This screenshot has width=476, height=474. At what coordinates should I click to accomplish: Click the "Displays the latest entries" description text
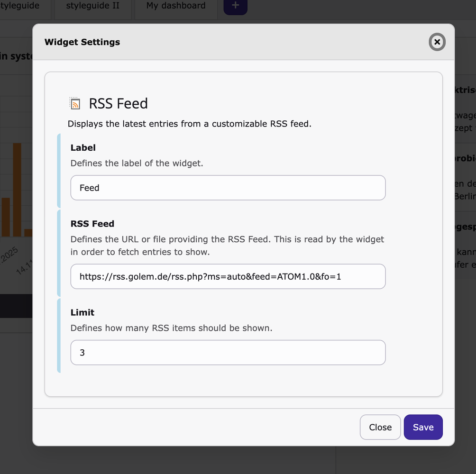point(189,124)
